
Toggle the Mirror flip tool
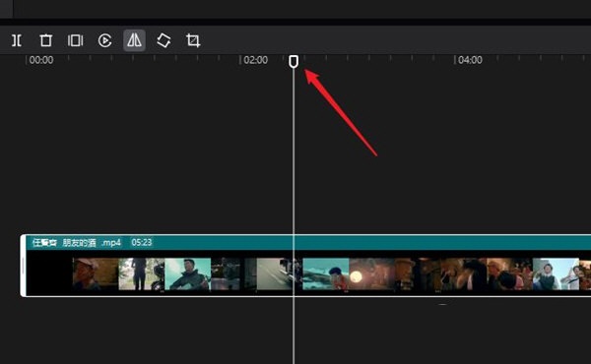tap(134, 40)
